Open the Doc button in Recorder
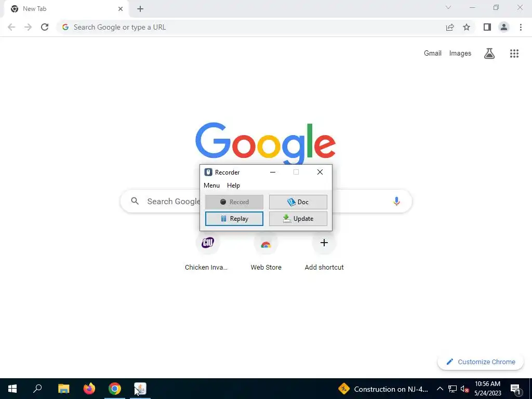The height and width of the screenshot is (399, 532). 298,202
